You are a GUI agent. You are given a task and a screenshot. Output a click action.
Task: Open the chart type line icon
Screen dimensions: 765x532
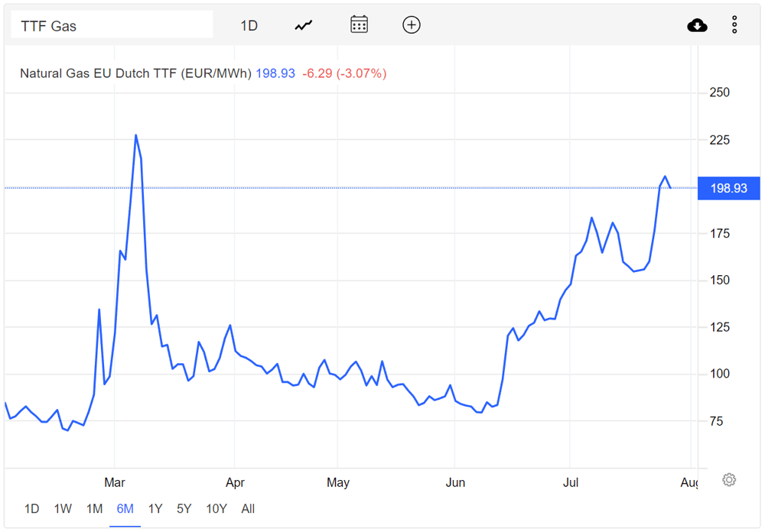(x=304, y=25)
